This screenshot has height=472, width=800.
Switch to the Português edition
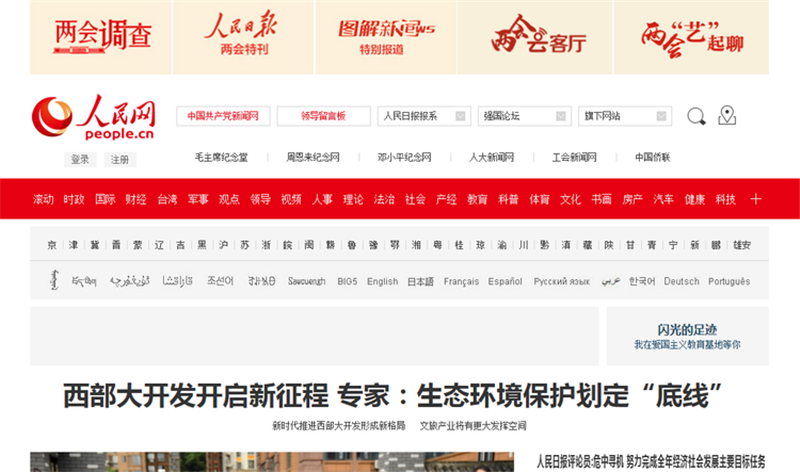[x=729, y=281]
